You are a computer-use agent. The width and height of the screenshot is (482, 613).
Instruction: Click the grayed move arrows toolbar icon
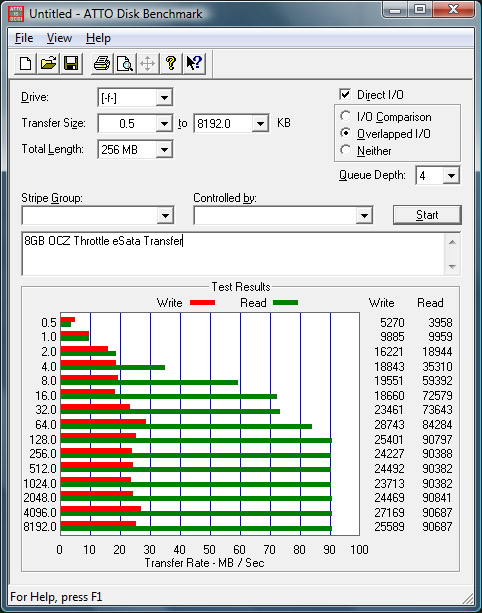pyautogui.click(x=147, y=63)
